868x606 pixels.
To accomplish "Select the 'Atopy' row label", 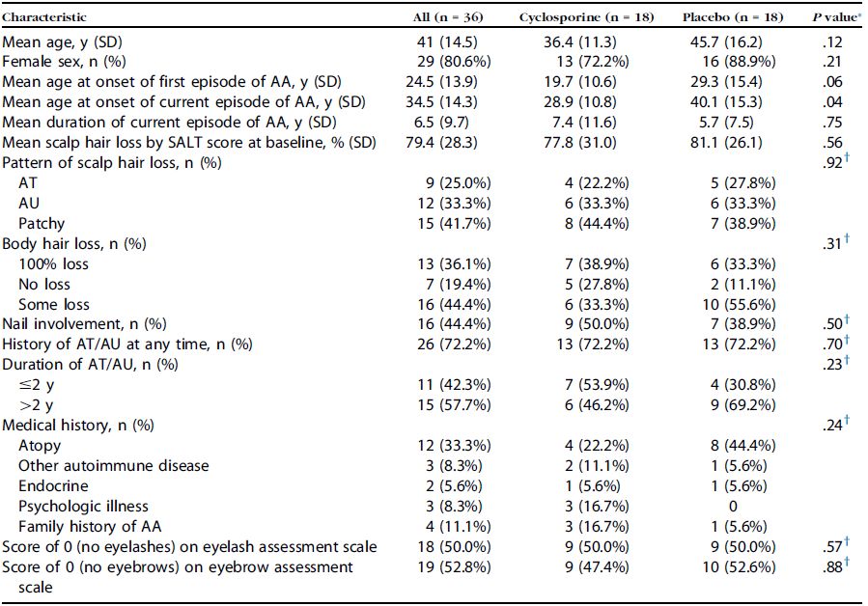I will coord(40,446).
